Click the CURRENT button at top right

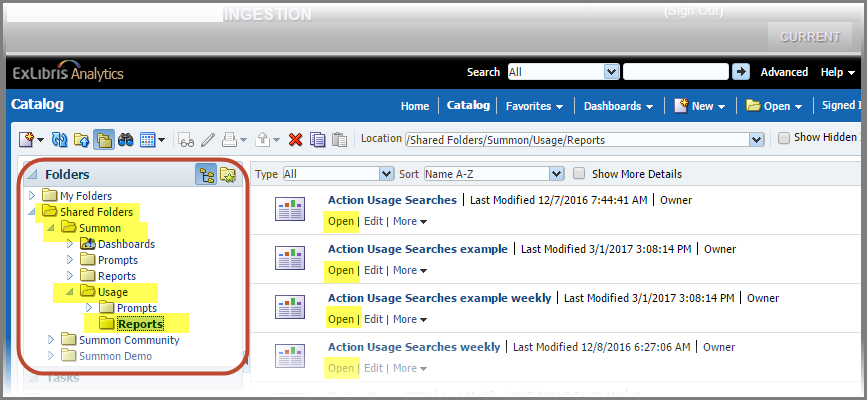point(810,37)
